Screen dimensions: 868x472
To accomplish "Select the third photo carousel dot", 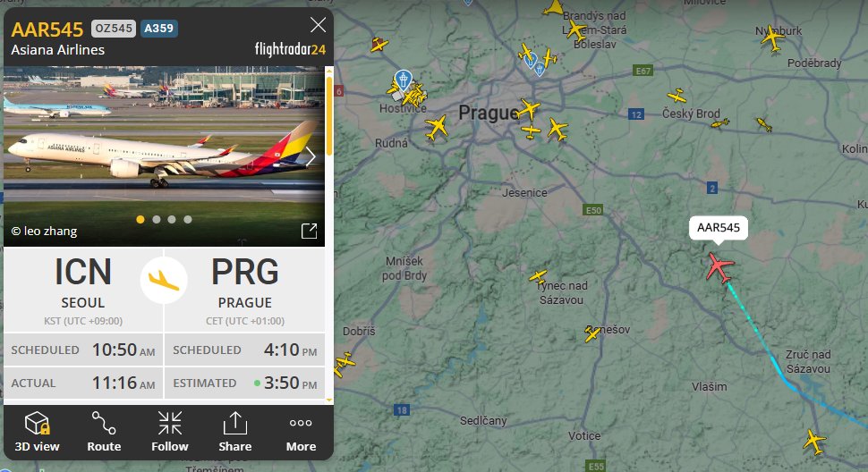I will pyautogui.click(x=172, y=219).
